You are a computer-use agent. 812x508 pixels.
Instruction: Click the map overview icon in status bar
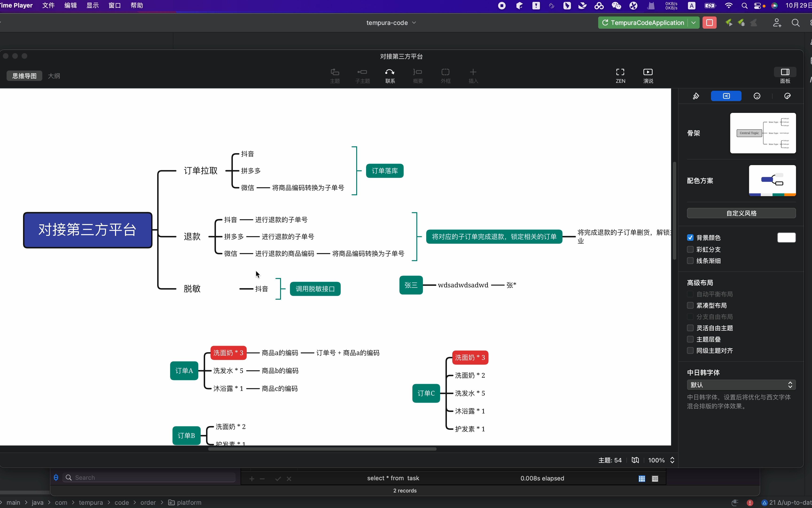click(x=635, y=460)
